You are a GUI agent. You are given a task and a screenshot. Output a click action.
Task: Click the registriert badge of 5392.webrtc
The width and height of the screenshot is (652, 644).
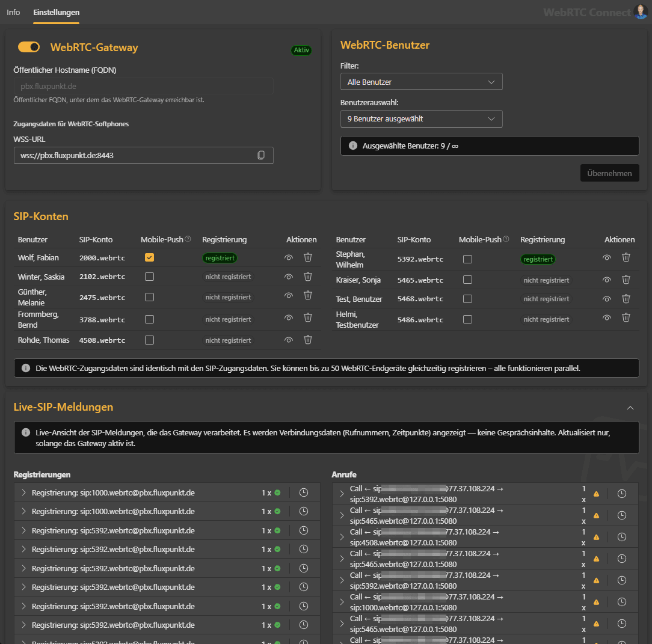(x=538, y=259)
